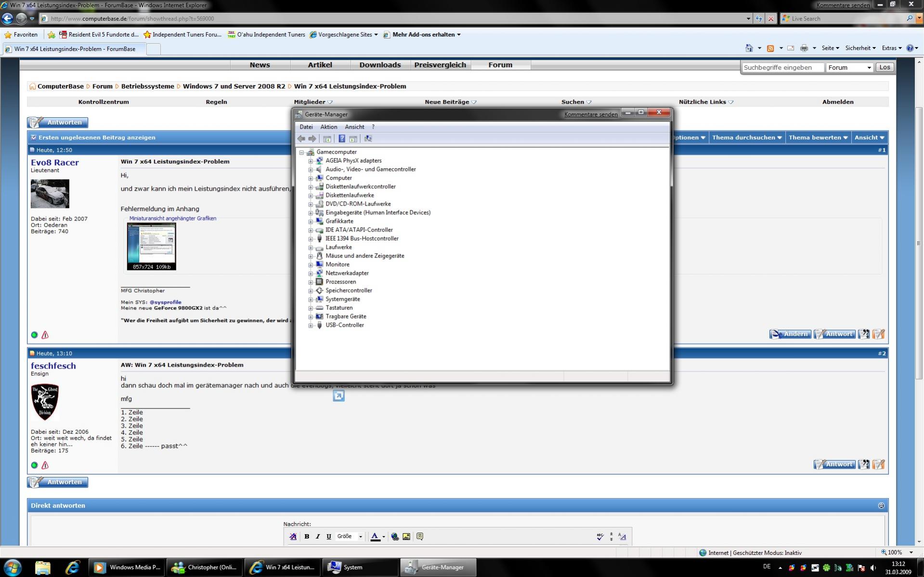
Task: Toggle bold formatting in reply editor
Action: click(x=307, y=537)
